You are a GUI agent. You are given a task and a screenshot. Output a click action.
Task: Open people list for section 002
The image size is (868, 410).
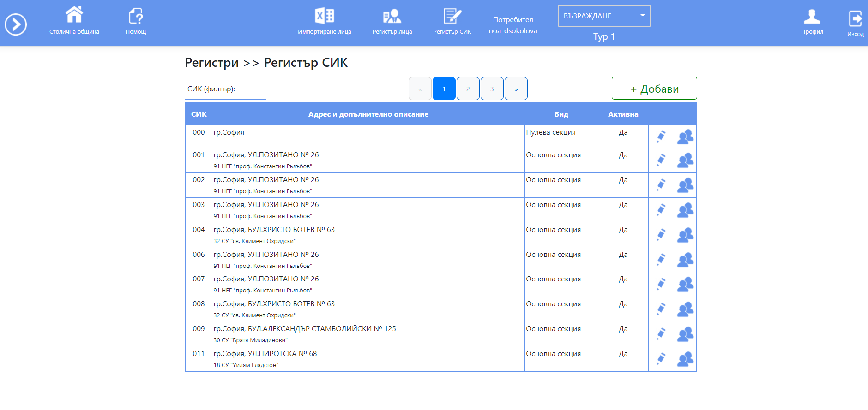(685, 185)
